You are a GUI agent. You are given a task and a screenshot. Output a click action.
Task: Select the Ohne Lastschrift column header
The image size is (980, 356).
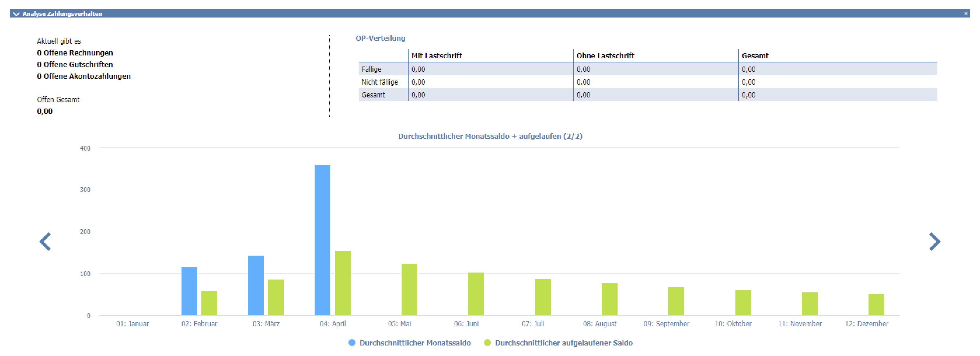click(605, 55)
